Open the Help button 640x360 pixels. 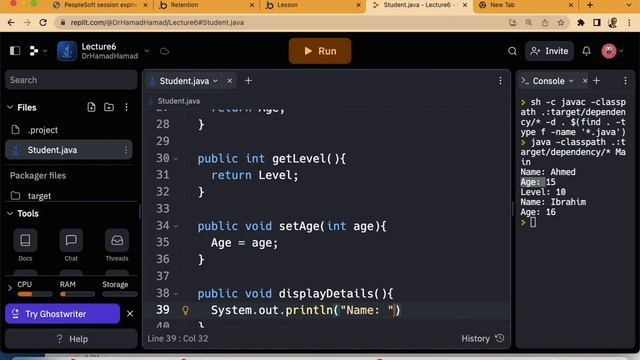tap(71, 339)
